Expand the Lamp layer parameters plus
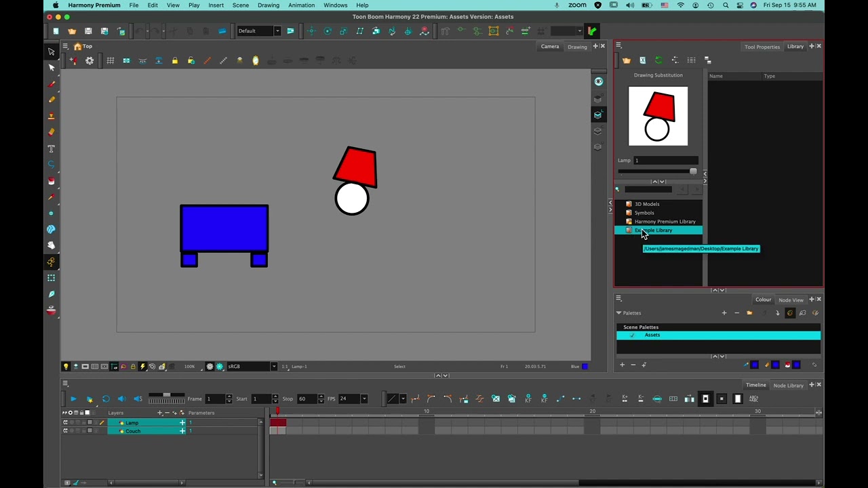The width and height of the screenshot is (868, 488). 182,422
